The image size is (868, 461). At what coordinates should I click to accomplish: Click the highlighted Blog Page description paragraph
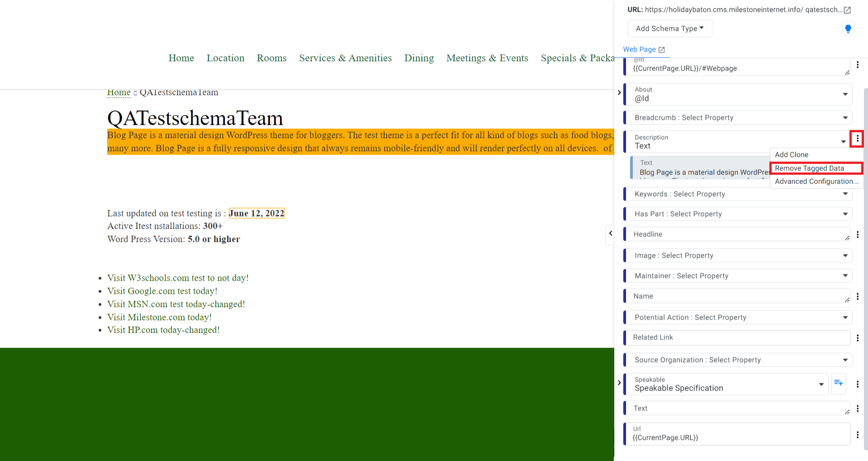click(x=360, y=142)
